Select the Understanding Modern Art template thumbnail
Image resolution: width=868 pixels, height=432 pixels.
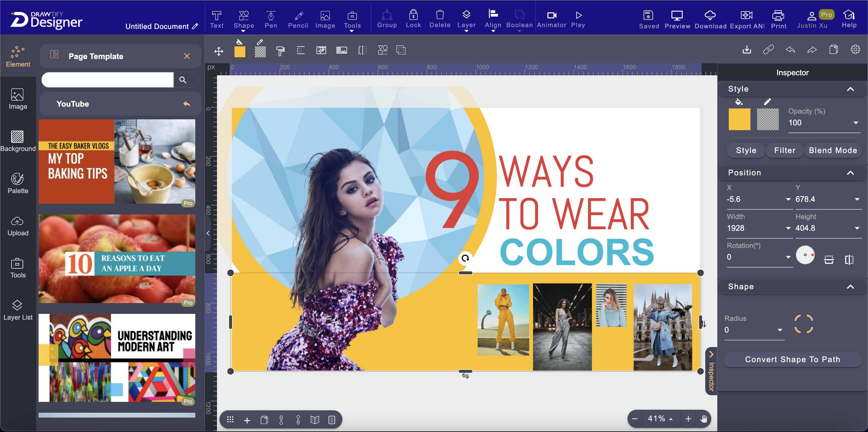[117, 358]
